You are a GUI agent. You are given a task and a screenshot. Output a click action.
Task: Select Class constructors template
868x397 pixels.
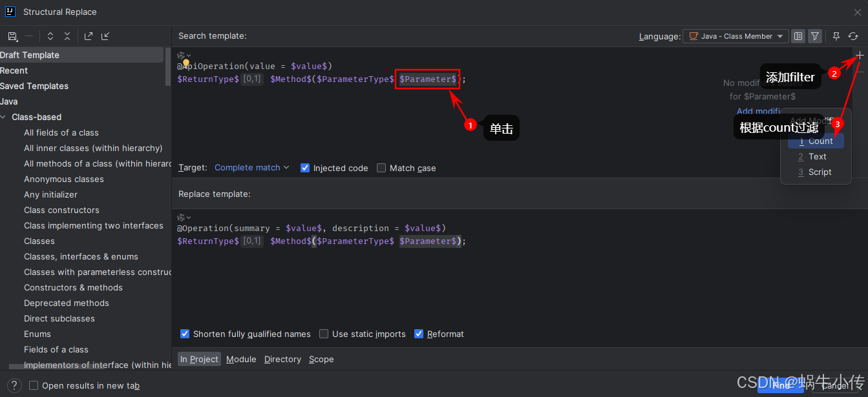[x=61, y=210]
